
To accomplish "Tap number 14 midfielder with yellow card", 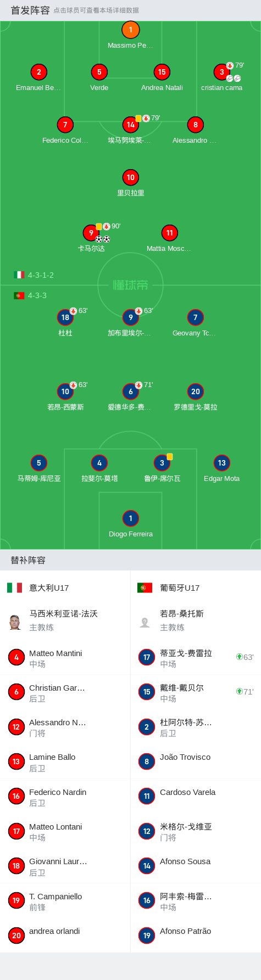I will tap(130, 125).
